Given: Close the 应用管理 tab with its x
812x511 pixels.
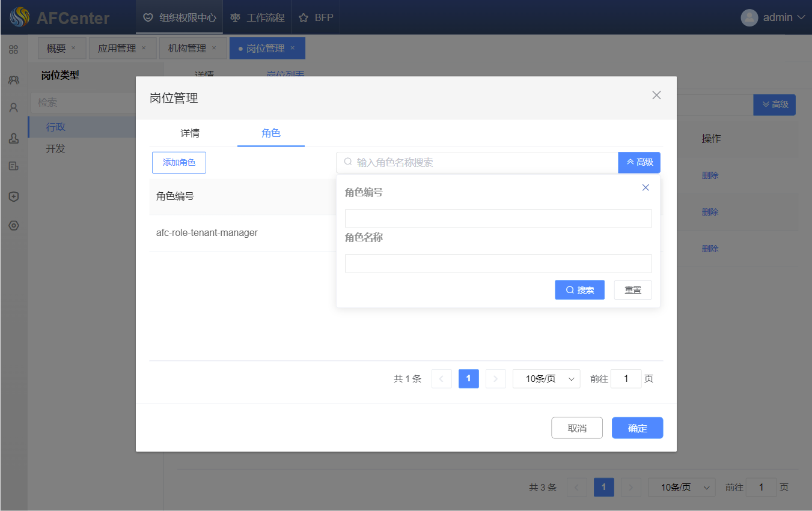Looking at the screenshot, I should click(x=144, y=48).
